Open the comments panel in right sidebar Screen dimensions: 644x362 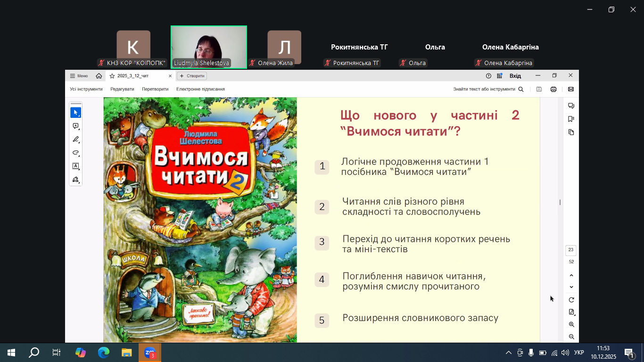tap(571, 106)
